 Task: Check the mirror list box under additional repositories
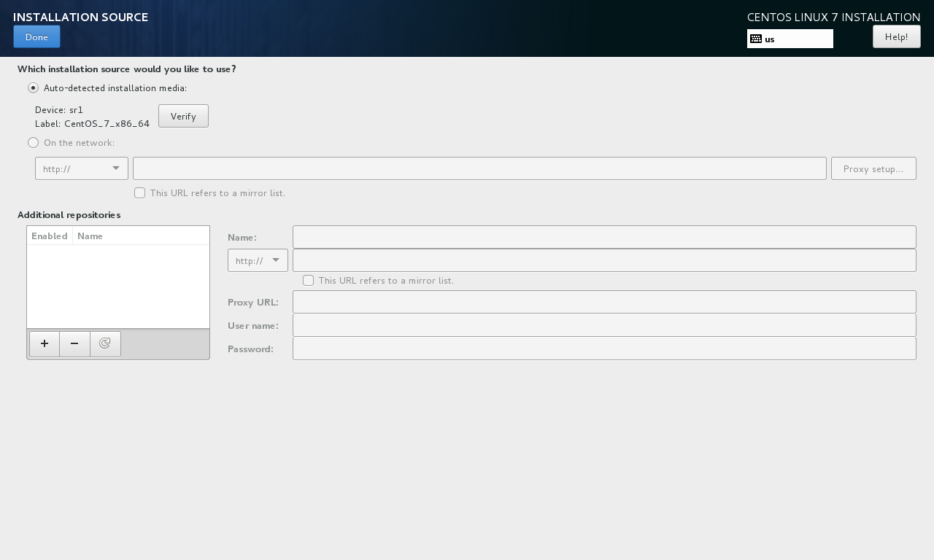tap(308, 280)
